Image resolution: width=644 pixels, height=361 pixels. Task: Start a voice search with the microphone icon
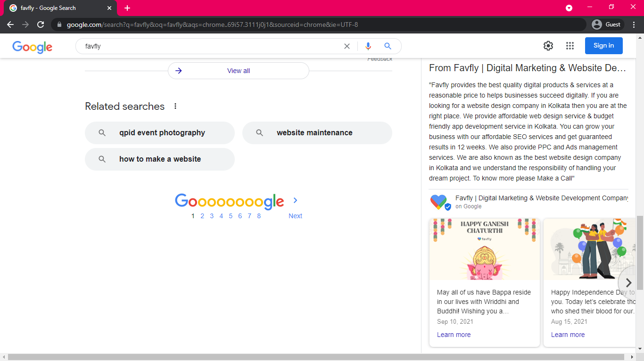click(368, 46)
